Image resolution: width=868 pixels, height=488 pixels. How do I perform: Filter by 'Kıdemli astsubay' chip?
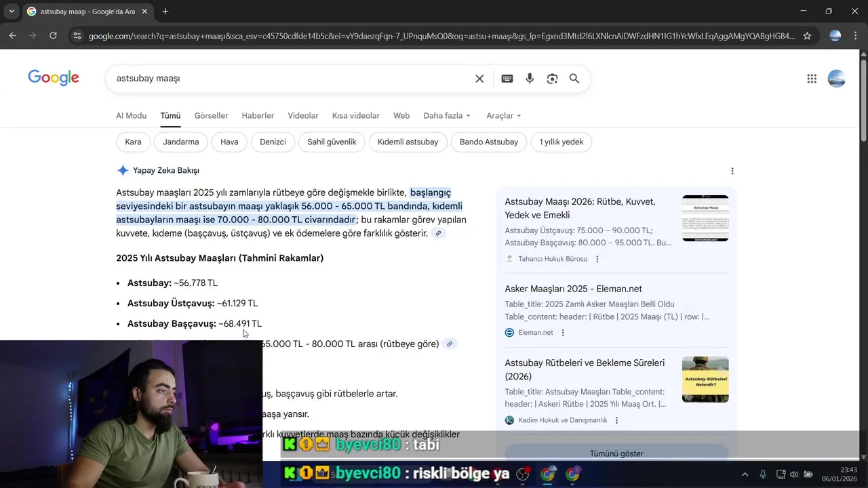(408, 142)
